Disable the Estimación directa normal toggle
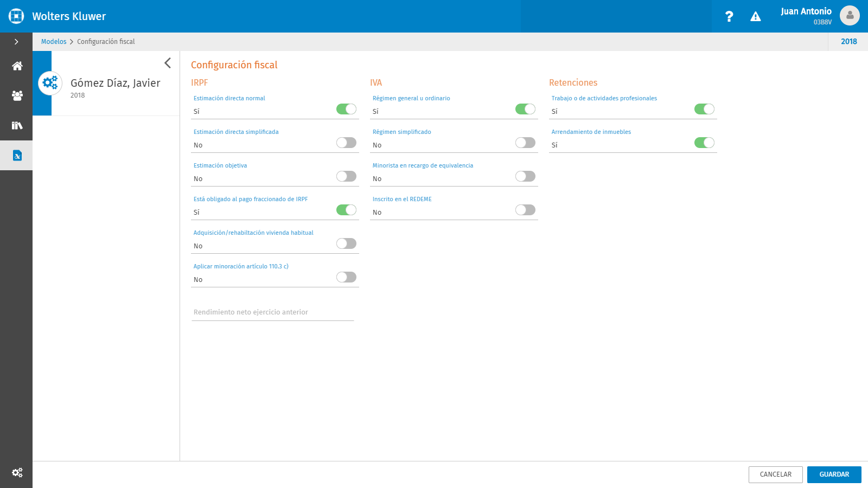Image resolution: width=868 pixels, height=488 pixels. click(346, 109)
